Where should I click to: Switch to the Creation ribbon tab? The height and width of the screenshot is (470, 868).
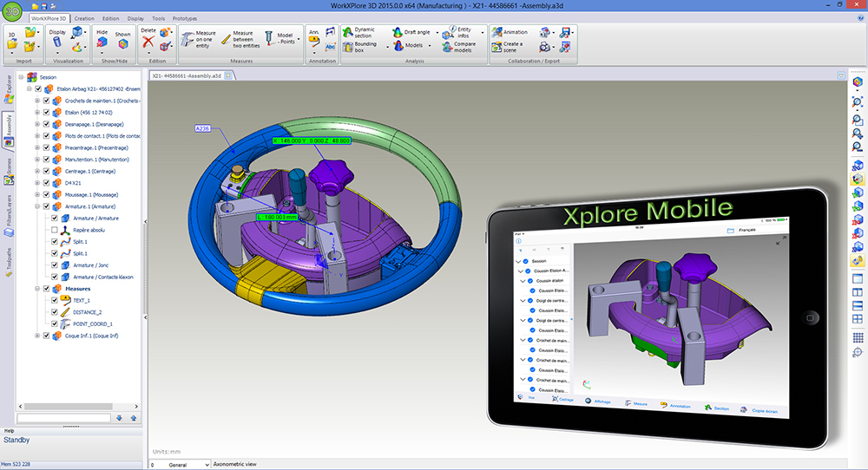[x=85, y=18]
